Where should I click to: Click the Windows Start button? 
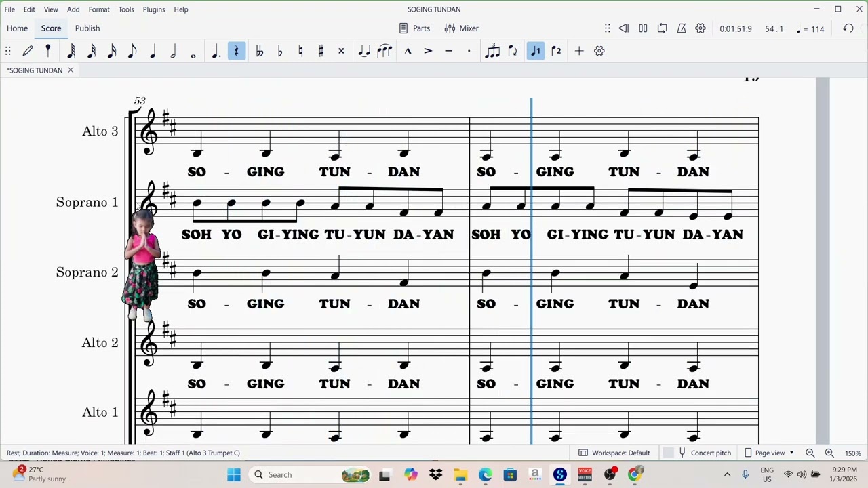click(234, 474)
